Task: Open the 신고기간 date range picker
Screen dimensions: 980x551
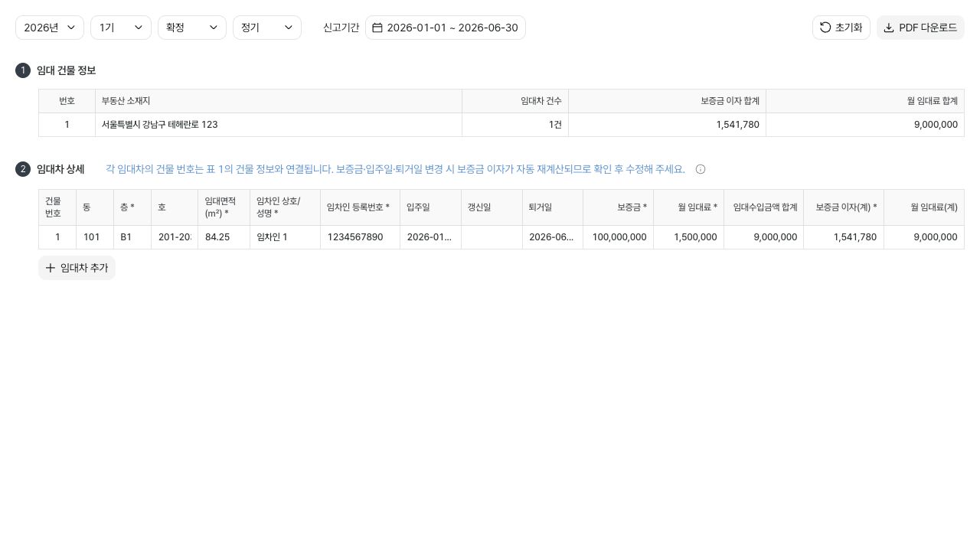Action: click(446, 28)
